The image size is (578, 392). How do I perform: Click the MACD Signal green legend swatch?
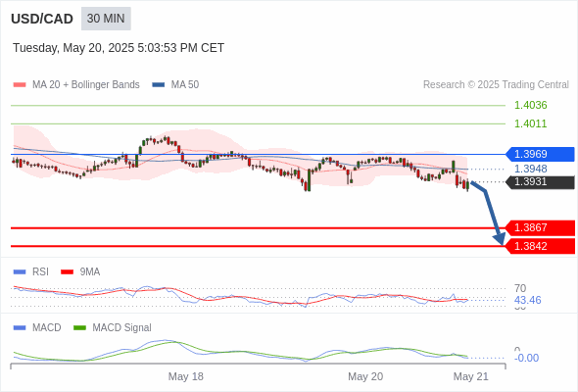click(79, 327)
